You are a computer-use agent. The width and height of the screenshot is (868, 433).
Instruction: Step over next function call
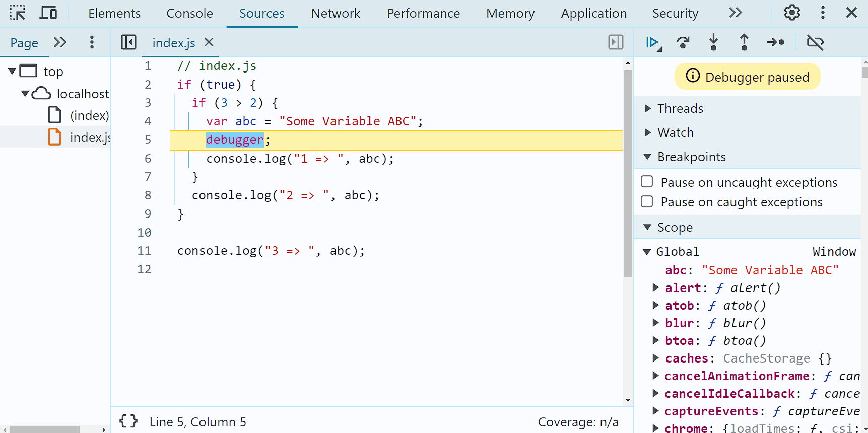click(x=683, y=43)
